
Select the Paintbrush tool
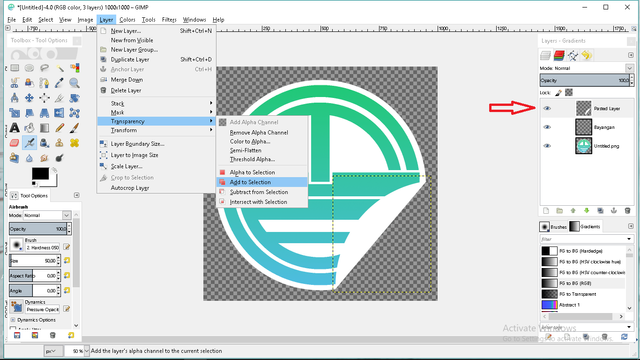pyautogui.click(x=74, y=128)
